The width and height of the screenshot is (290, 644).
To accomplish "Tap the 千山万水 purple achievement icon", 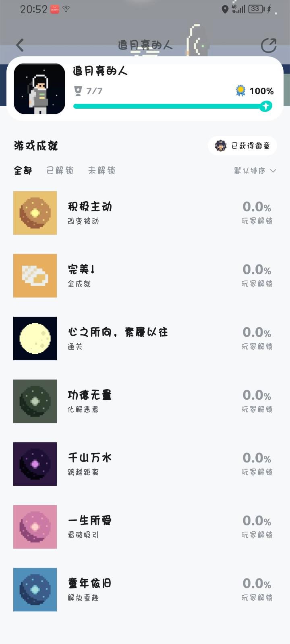I will [35, 464].
